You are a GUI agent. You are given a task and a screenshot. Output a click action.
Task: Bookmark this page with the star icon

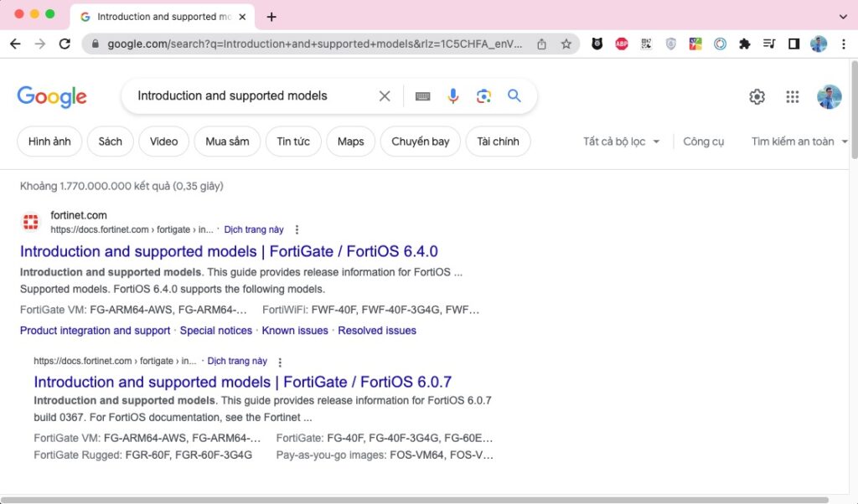click(566, 44)
